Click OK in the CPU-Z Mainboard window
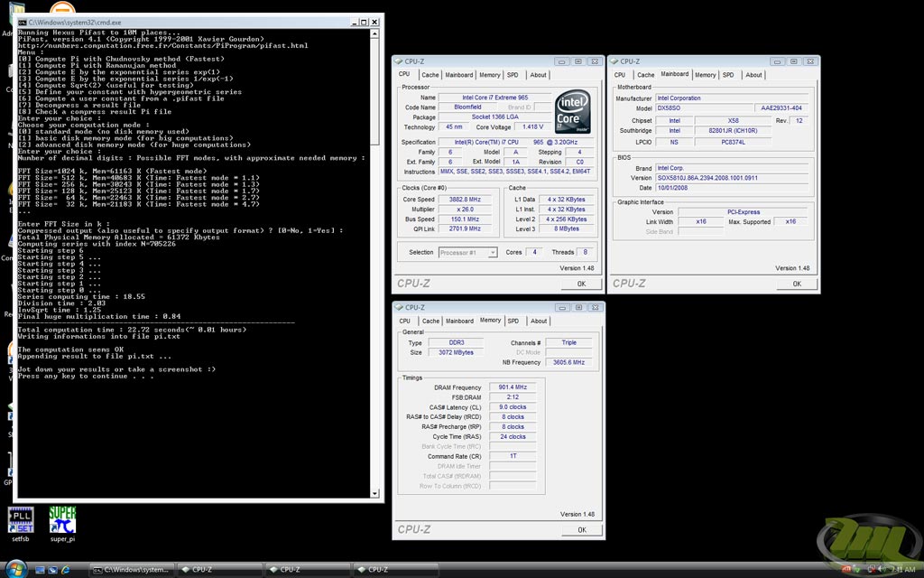The width and height of the screenshot is (924, 578). pos(797,284)
